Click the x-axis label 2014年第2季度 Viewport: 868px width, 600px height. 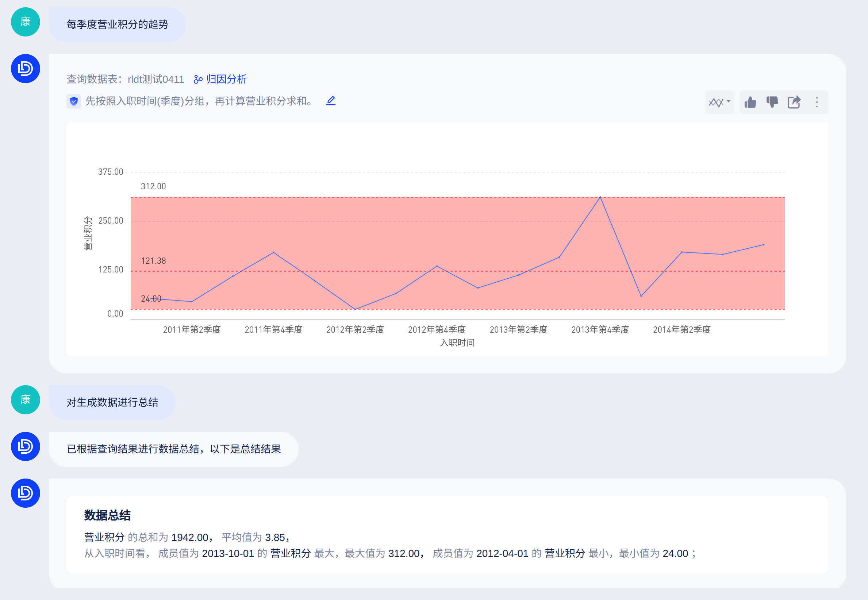[x=681, y=330]
